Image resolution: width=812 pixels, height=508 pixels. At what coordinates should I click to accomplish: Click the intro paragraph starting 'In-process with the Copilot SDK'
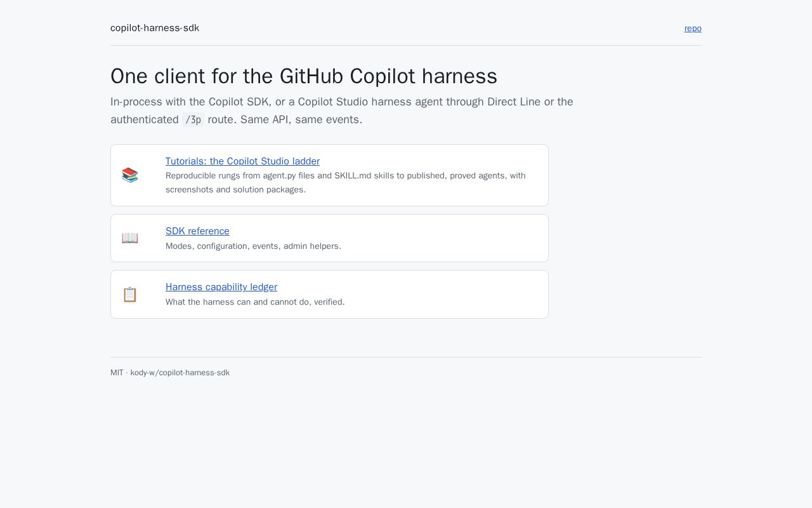342,110
